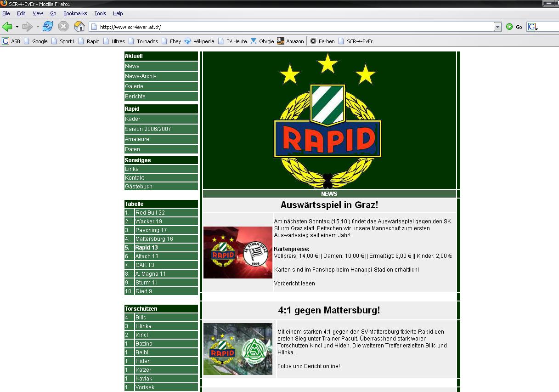The width and height of the screenshot is (559, 392).
Task: Click the Rapid vs Sturm Graz thumbnail
Action: click(x=238, y=252)
